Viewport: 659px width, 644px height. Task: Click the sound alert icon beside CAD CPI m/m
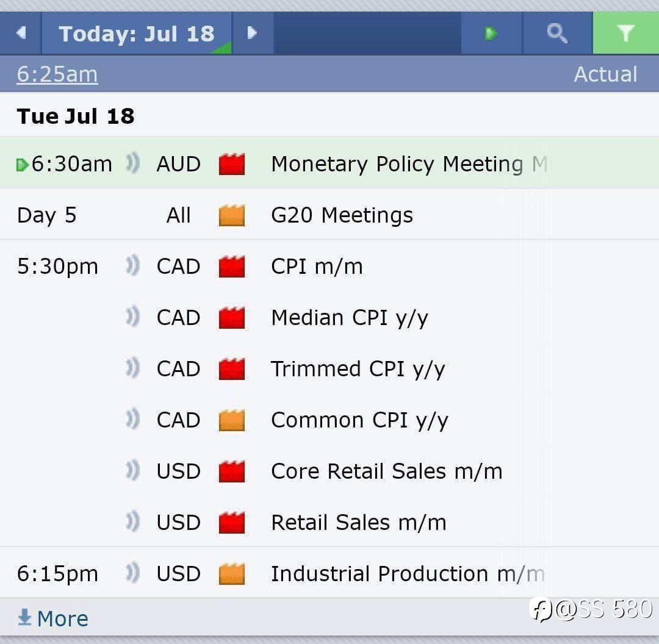(x=132, y=266)
